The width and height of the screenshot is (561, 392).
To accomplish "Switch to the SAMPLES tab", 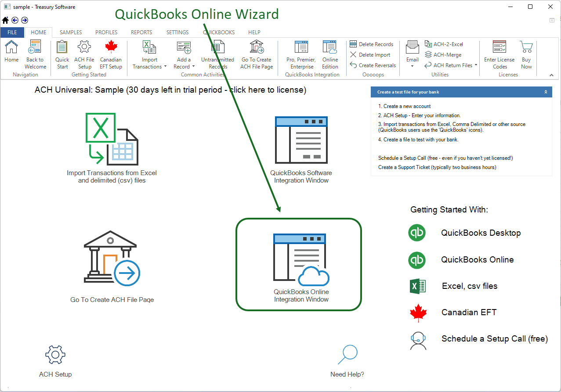I will coord(71,32).
